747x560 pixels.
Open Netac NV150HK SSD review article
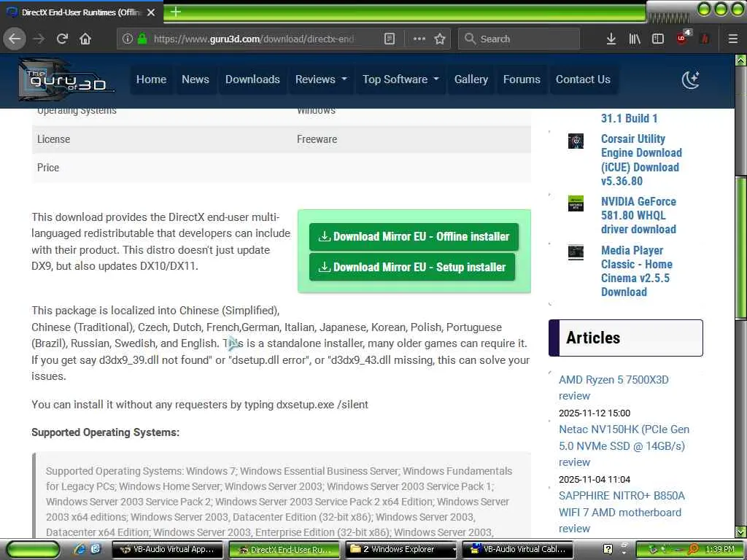pos(624,446)
